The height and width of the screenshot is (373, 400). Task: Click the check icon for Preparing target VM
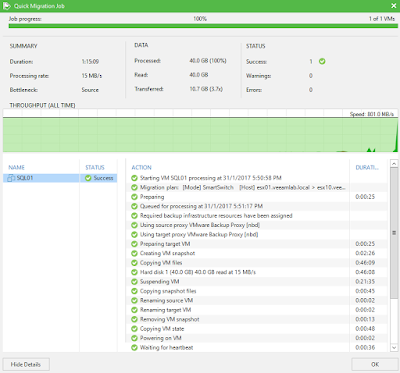(134, 244)
